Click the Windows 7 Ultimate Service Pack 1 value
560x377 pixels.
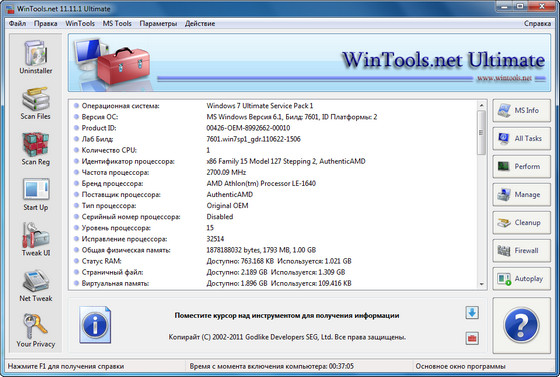pyautogui.click(x=260, y=106)
